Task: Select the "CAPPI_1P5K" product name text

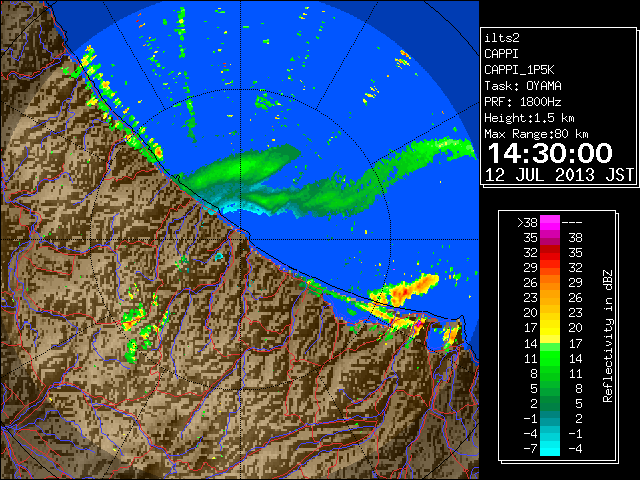Action: pyautogui.click(x=519, y=70)
